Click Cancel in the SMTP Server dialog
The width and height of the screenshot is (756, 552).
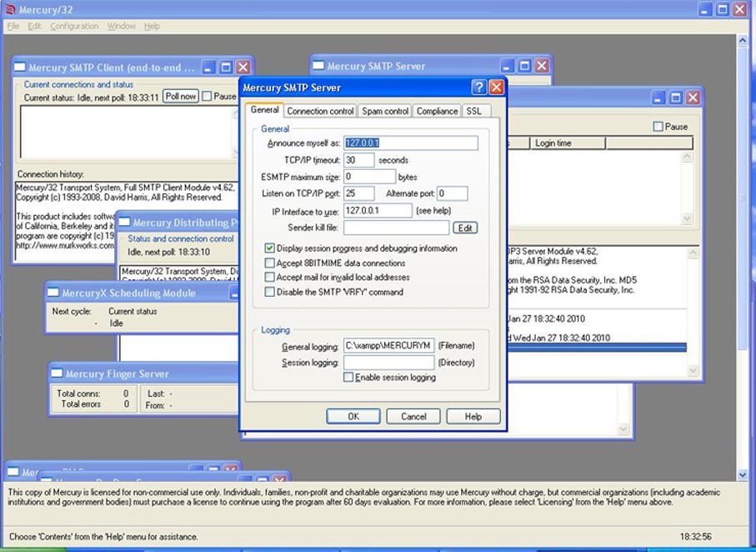[x=413, y=416]
